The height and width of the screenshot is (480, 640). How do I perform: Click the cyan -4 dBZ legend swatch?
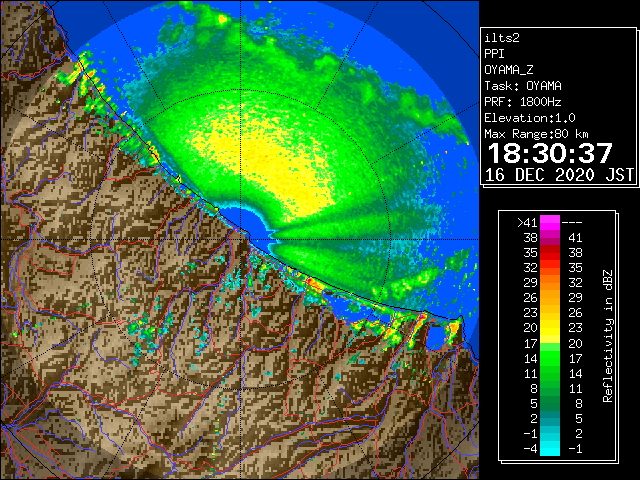coord(550,448)
